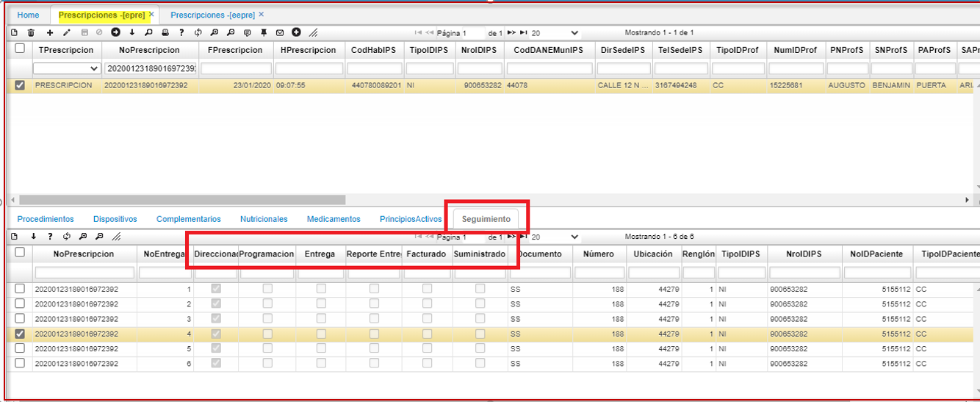The height and width of the screenshot is (402, 980).
Task: Click the filled plus circle icon in top toolbar
Action: 296,32
